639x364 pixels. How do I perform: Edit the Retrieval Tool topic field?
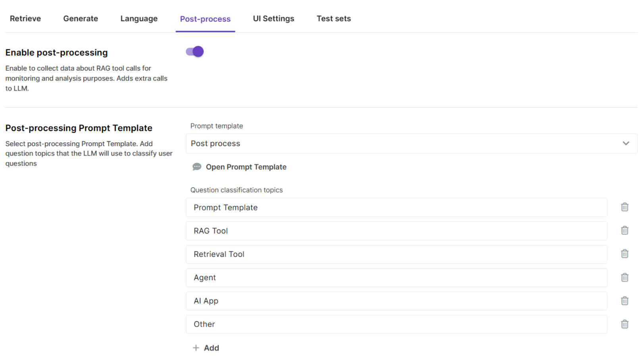(396, 254)
